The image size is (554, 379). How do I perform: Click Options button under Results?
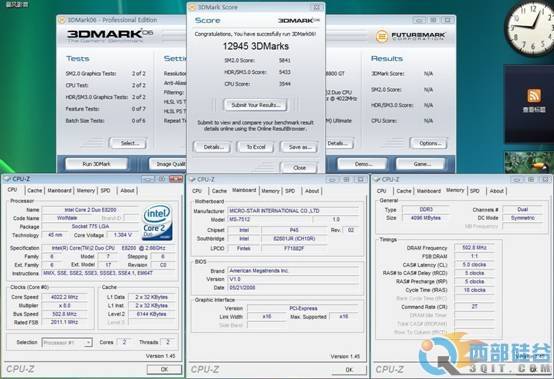tap(429, 143)
